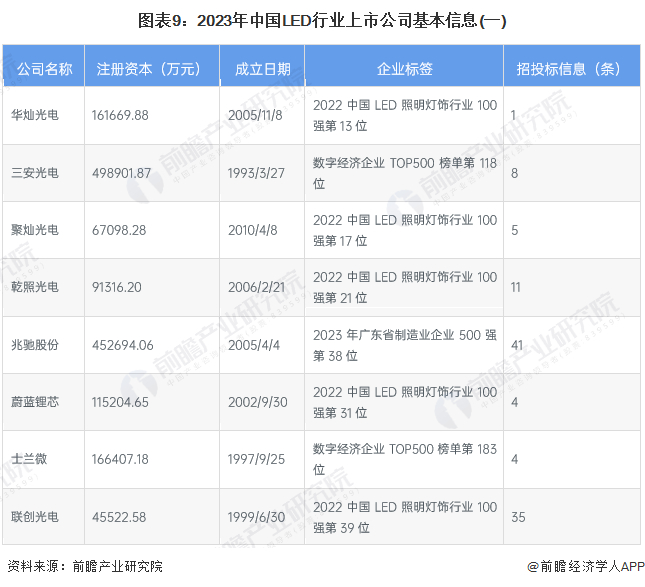This screenshot has width=645, height=587.
Task: Click the company name '三安光电'
Action: [x=35, y=173]
